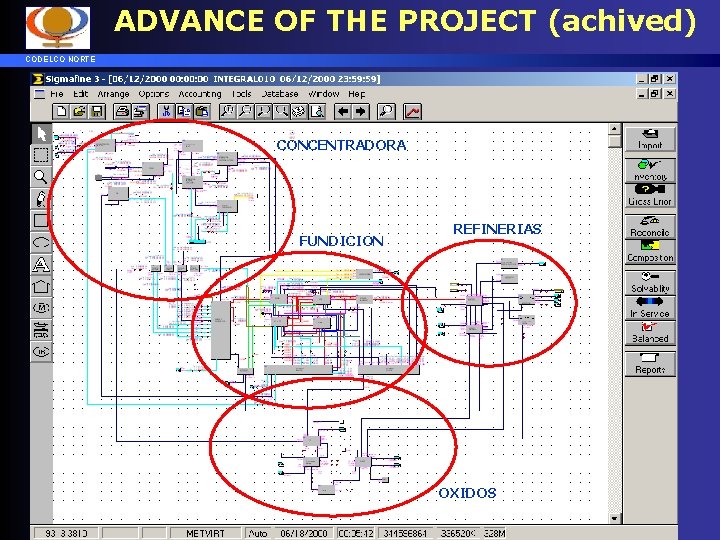
Task: Click the first magnifier zoom icon in toolbar
Action: (x=227, y=112)
